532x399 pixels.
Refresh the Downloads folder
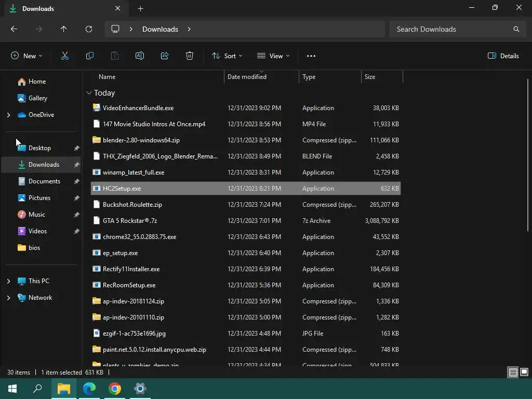[89, 29]
